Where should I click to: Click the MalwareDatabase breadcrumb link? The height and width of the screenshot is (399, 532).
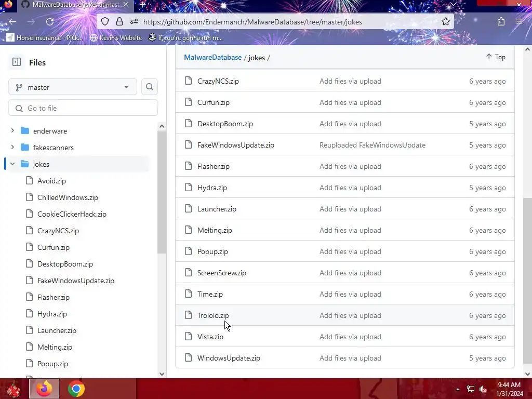tap(212, 57)
